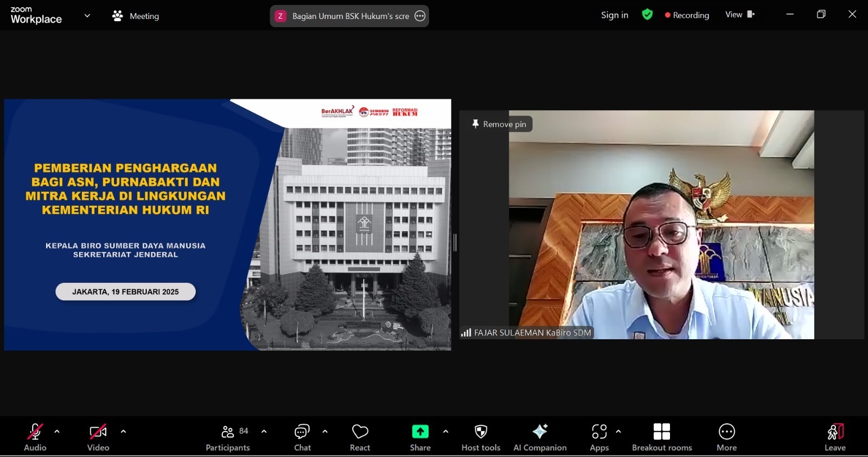Unmute the microphone with the Audio button
The height and width of the screenshot is (457, 868).
pyautogui.click(x=35, y=437)
